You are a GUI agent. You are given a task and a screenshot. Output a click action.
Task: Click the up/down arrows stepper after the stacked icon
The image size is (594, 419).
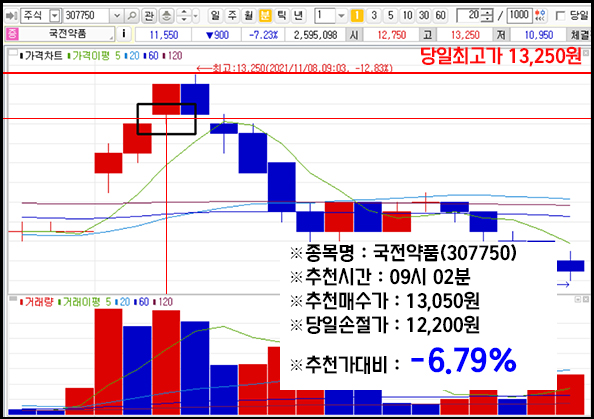(x=184, y=16)
